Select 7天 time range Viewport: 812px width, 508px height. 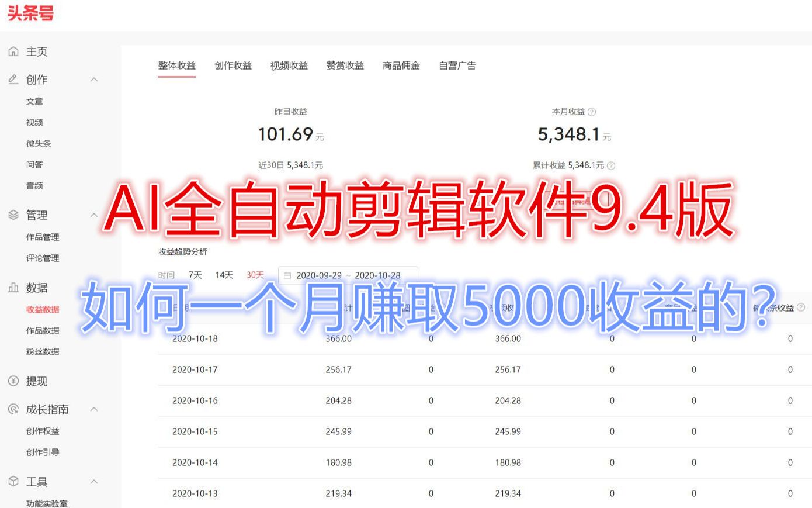pyautogui.click(x=195, y=275)
